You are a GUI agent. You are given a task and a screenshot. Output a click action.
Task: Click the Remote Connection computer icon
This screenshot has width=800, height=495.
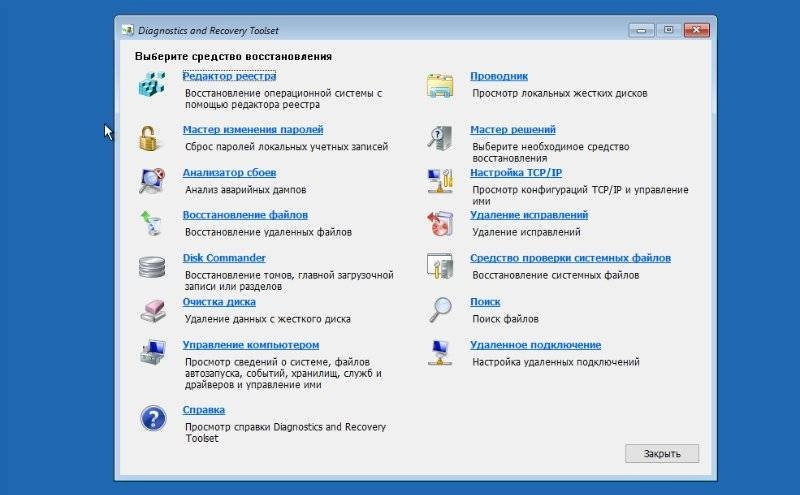coord(440,352)
